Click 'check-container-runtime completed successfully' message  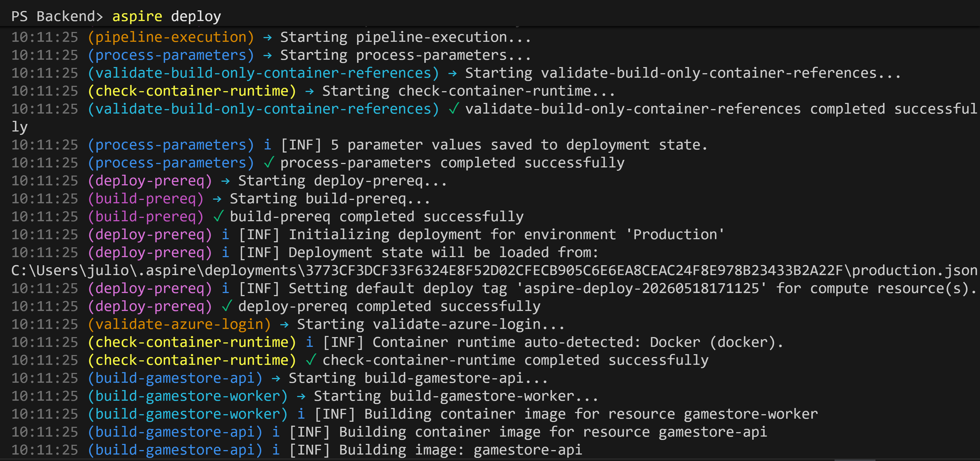pyautogui.click(x=515, y=360)
